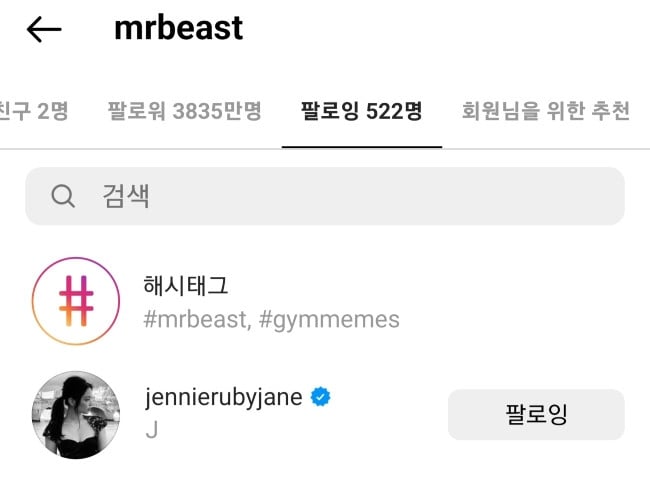
Task: Open the 해시태그 label
Action: click(x=186, y=286)
